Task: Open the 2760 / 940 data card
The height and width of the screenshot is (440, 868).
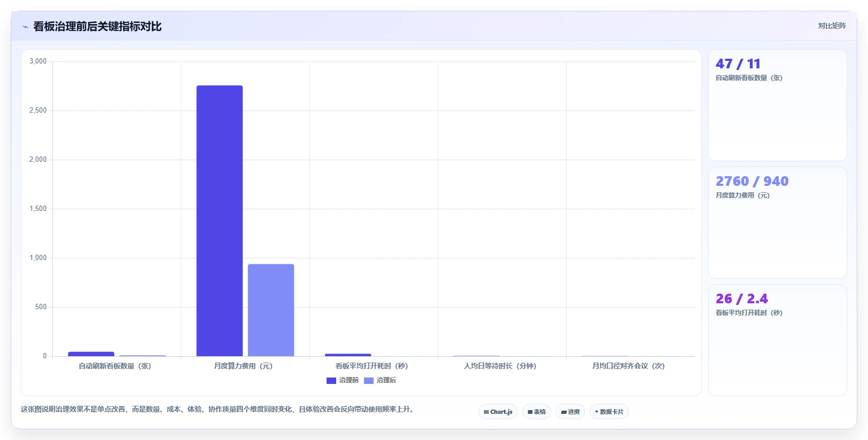Action: coord(778,223)
